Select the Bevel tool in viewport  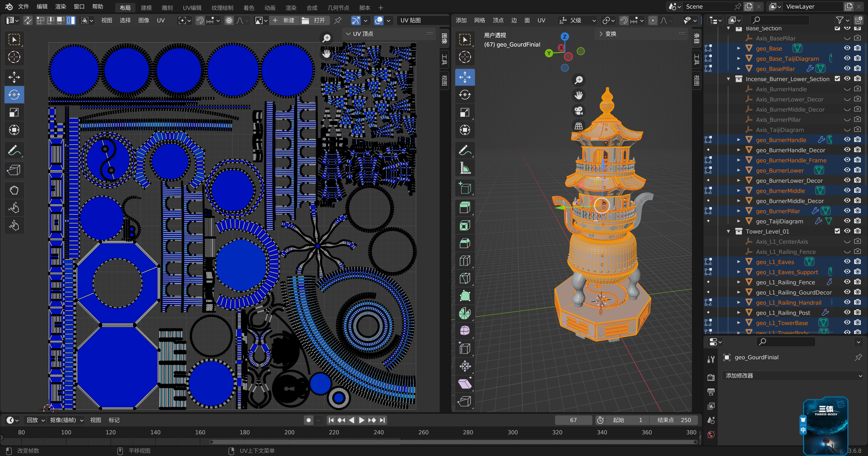pos(465,243)
